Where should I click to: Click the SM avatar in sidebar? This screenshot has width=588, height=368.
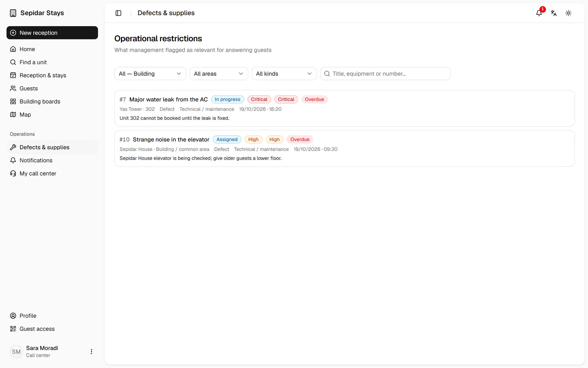(16, 352)
